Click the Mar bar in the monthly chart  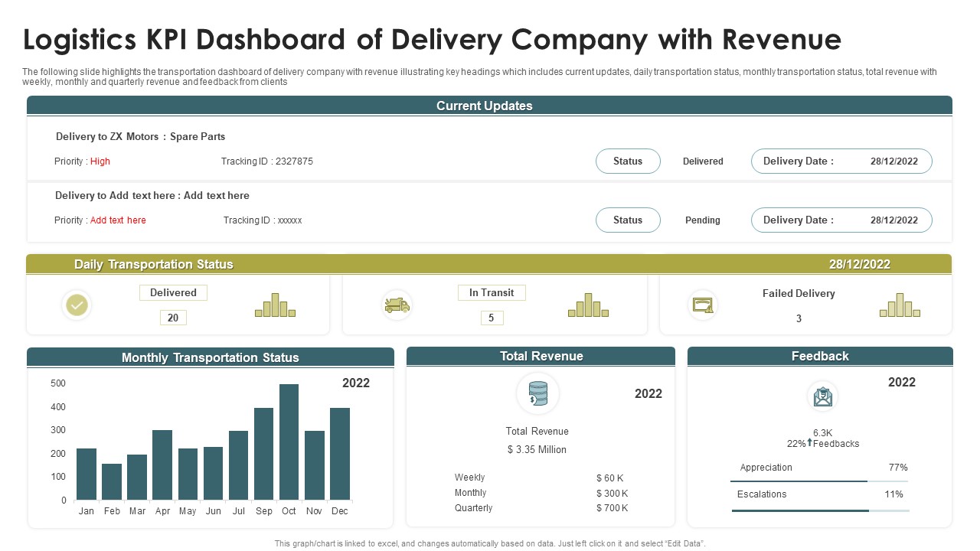click(x=137, y=478)
